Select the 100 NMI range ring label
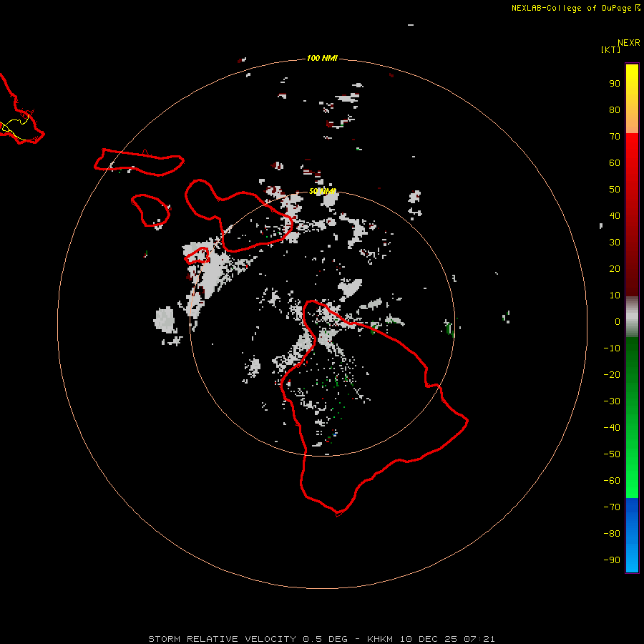 pyautogui.click(x=322, y=58)
